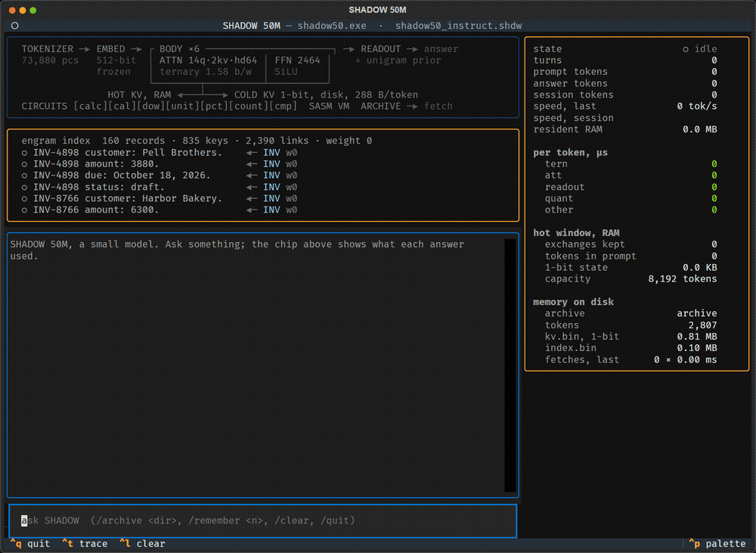Click circle bullet beside 'INV-4898 status: draft'
The width and height of the screenshot is (756, 553).
pos(24,187)
